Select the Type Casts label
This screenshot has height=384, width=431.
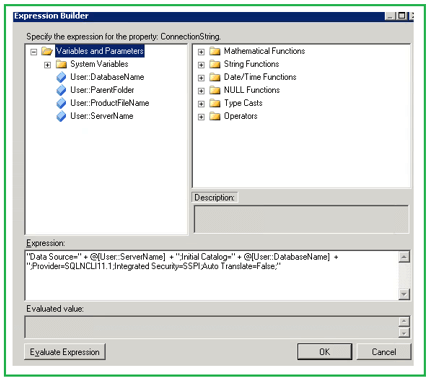pyautogui.click(x=243, y=103)
